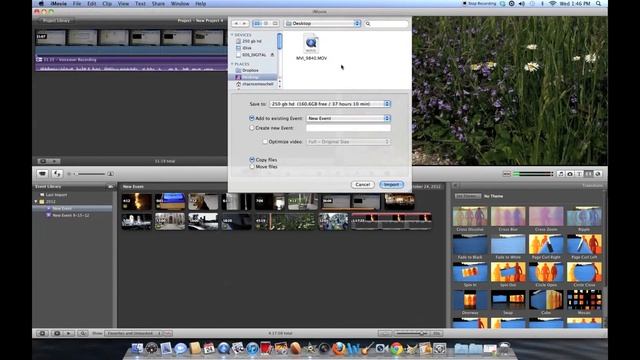640x360 pixels.
Task: Open the File menu
Action: [77, 4]
